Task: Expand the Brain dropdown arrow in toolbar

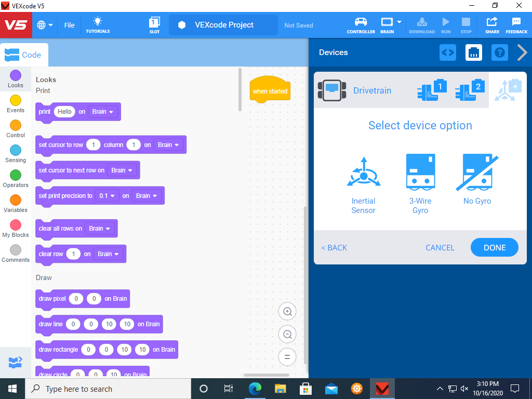Action: (x=399, y=22)
